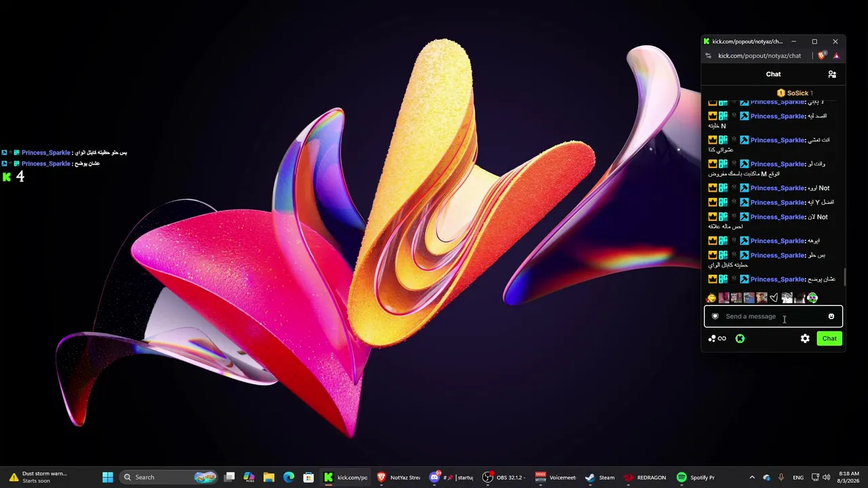Open chat settings gear
This screenshot has height=488, width=868.
point(805,338)
